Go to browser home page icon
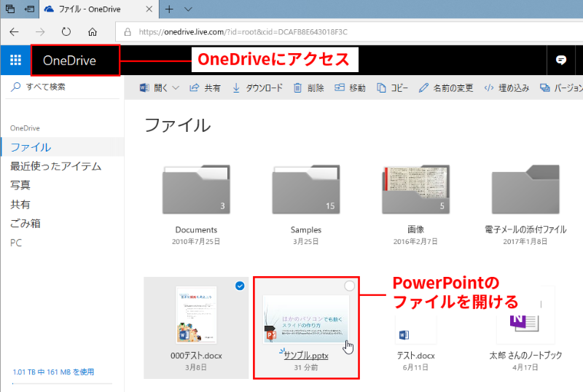Viewport: 583px width, 392px height. [92, 32]
